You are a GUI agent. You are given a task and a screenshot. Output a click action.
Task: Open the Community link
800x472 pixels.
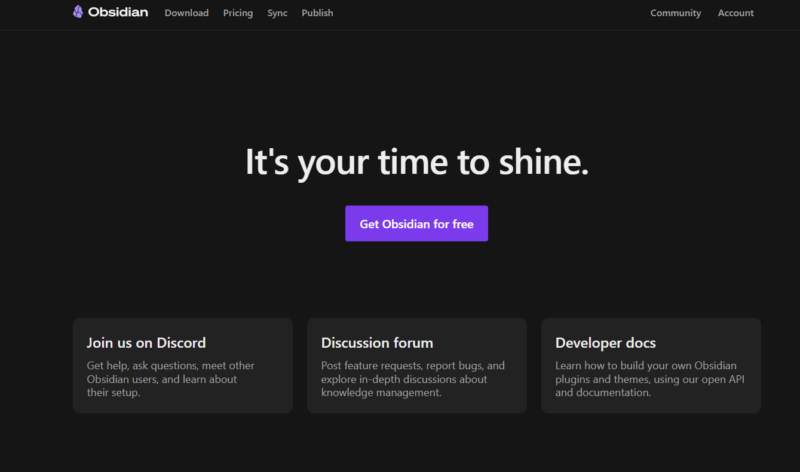click(x=676, y=13)
